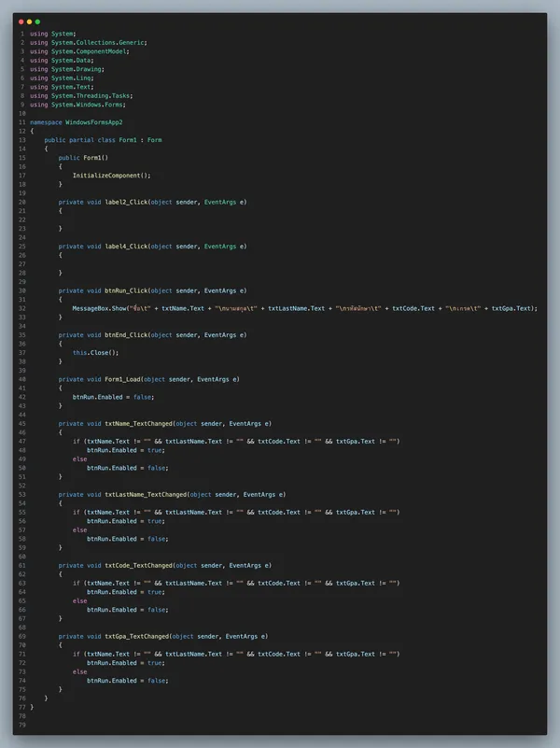Click the label2_Click method signature
Screen dimensions: 560x748
click(x=152, y=203)
